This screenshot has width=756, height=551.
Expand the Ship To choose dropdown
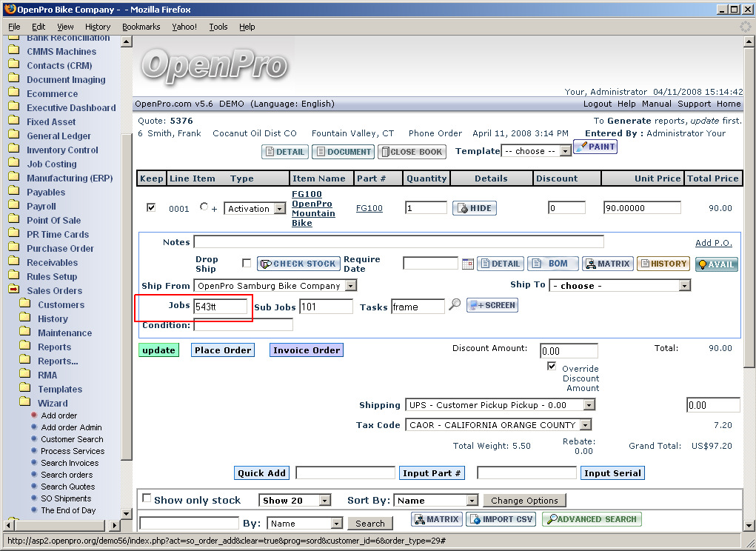[x=620, y=286]
